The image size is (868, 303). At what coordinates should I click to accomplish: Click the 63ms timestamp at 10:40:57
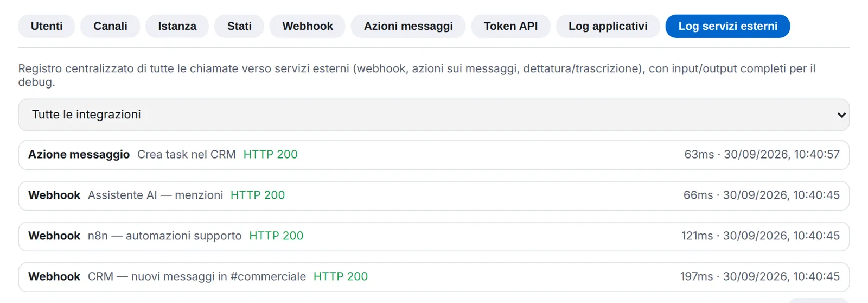[x=762, y=155]
